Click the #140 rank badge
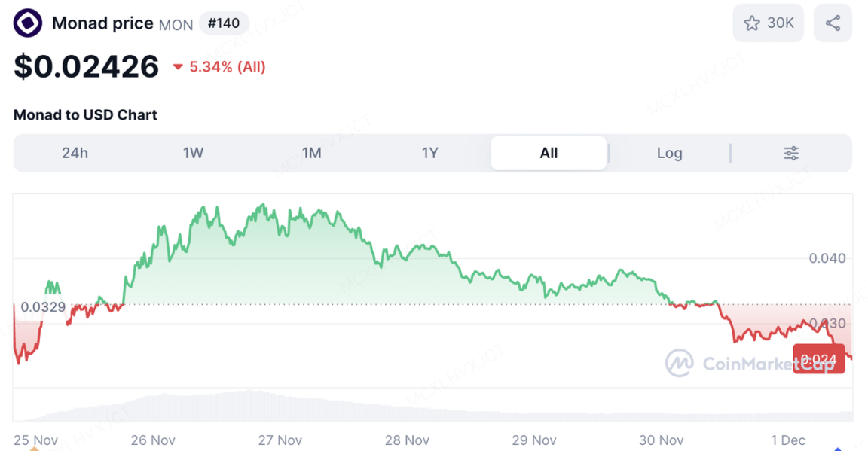 (224, 23)
